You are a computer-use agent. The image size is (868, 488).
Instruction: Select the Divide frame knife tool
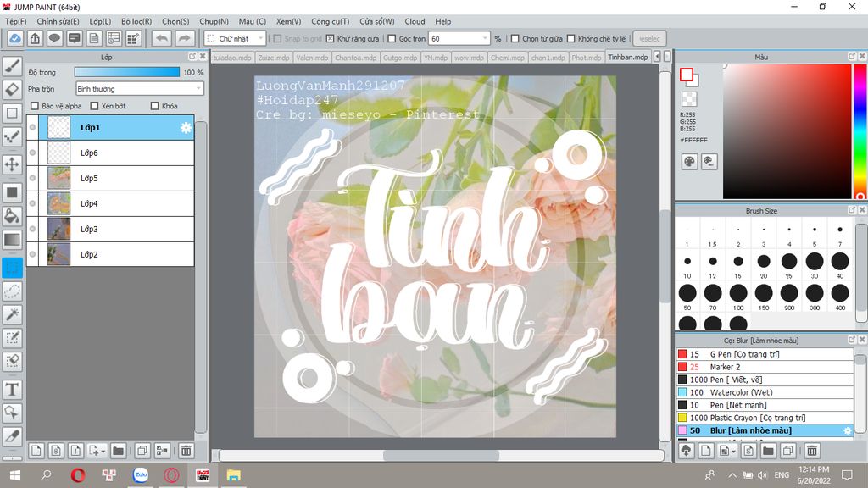point(12,436)
